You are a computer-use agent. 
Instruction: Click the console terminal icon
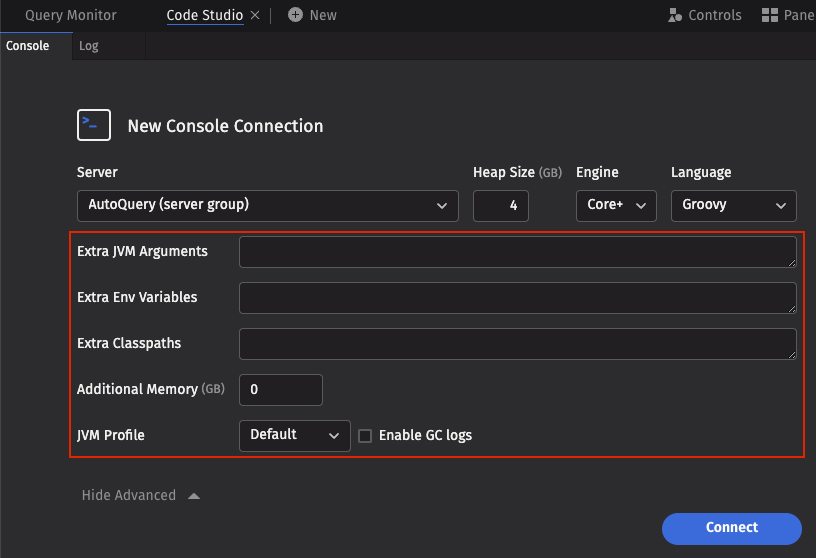click(94, 125)
